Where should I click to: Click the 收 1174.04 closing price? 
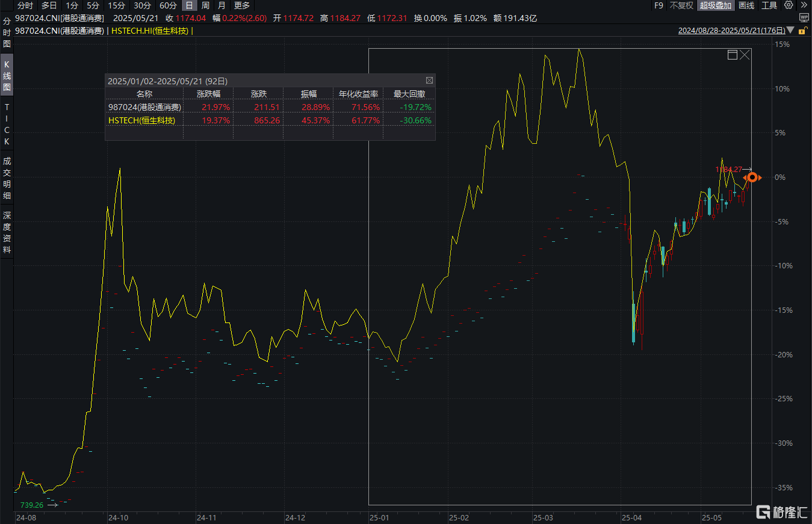pos(185,18)
